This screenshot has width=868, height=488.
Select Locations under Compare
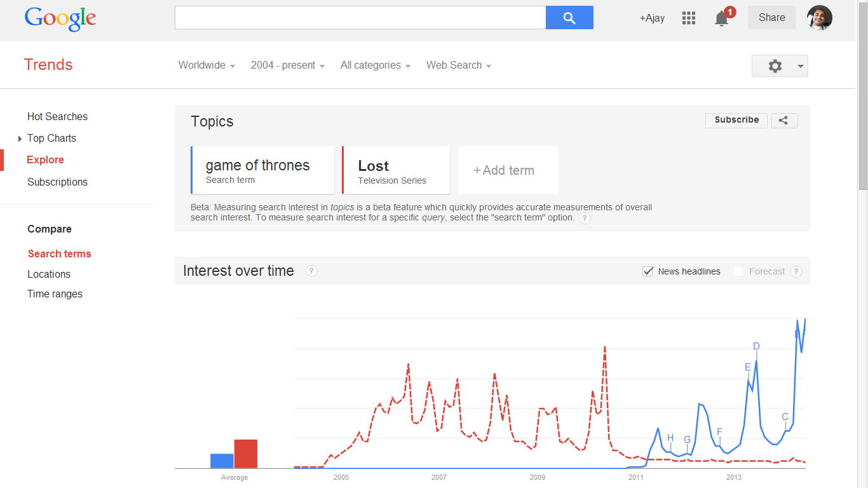[x=49, y=274]
